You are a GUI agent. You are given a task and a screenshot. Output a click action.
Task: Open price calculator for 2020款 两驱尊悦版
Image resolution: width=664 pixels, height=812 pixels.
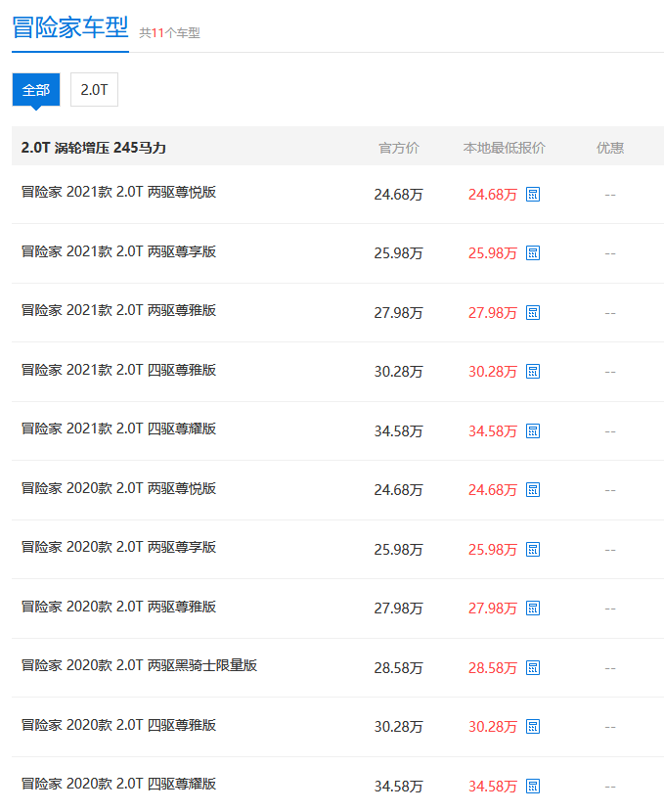533,490
